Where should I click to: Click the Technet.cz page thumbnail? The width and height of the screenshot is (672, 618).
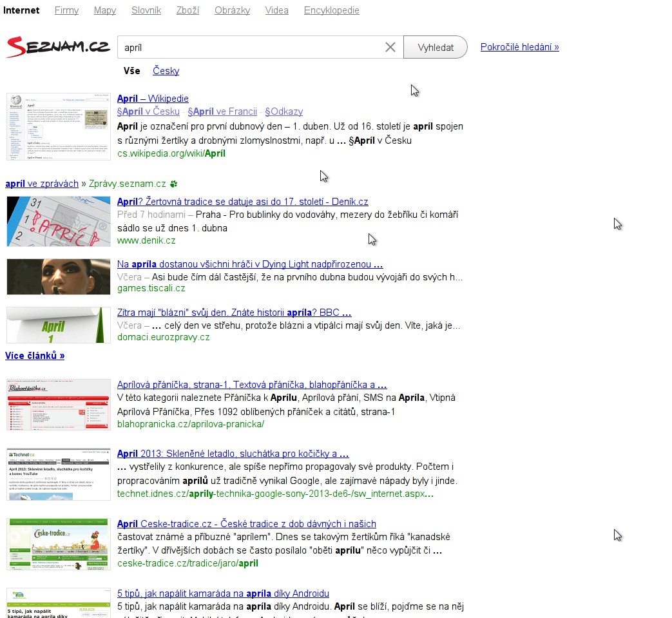tap(58, 474)
